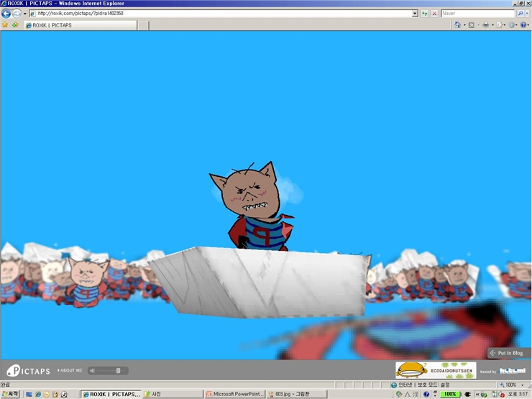Open a new blank tab

tap(143, 25)
